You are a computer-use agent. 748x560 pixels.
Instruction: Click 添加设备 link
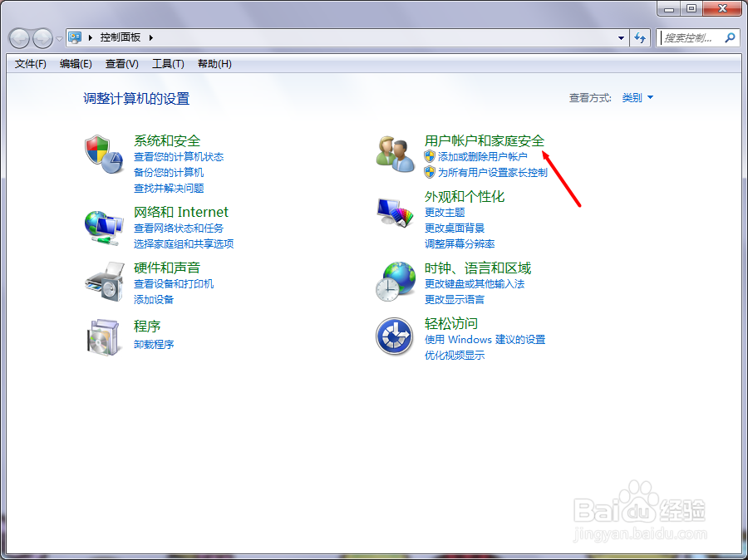coord(154,300)
